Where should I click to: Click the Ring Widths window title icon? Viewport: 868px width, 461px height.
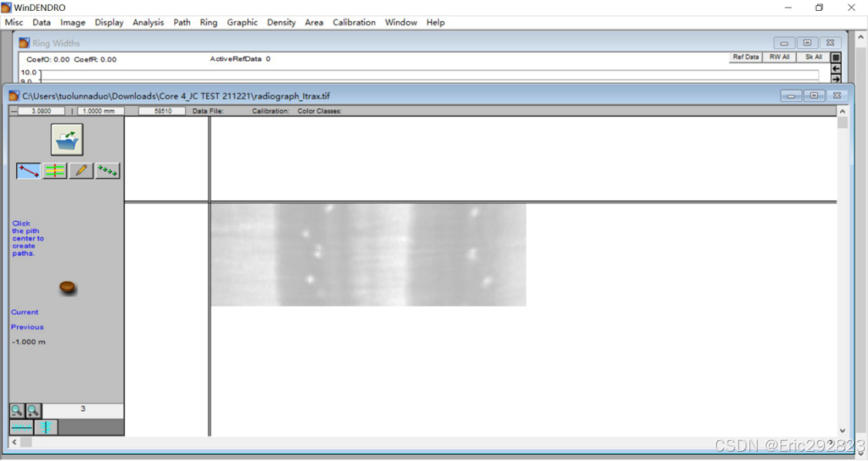(25, 43)
